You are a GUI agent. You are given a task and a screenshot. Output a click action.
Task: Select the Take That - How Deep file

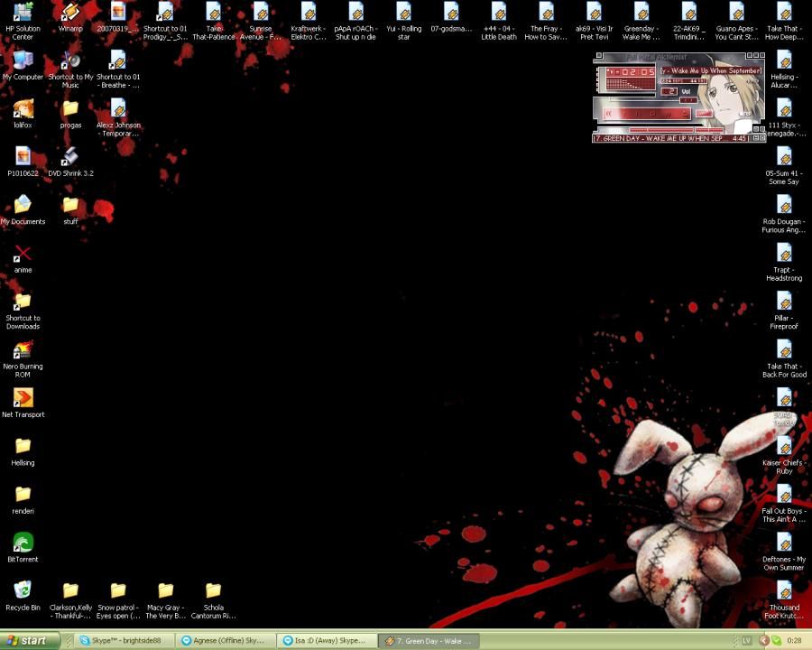pos(784,21)
